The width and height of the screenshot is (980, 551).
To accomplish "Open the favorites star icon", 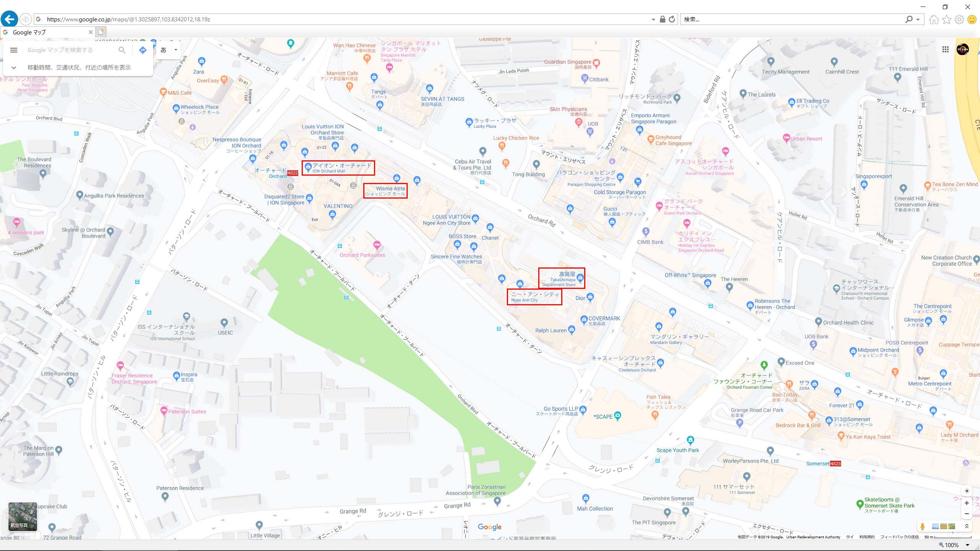I will (x=947, y=19).
